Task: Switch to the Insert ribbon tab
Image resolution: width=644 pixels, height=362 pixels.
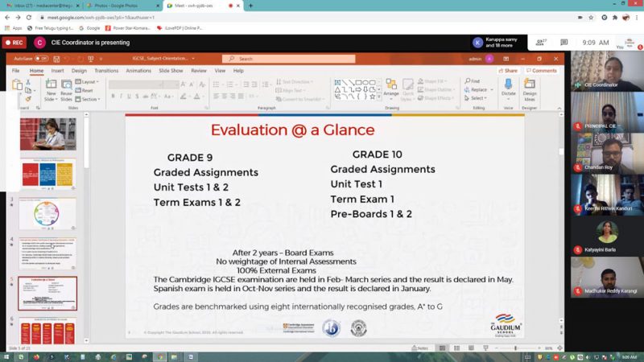Action: point(57,71)
